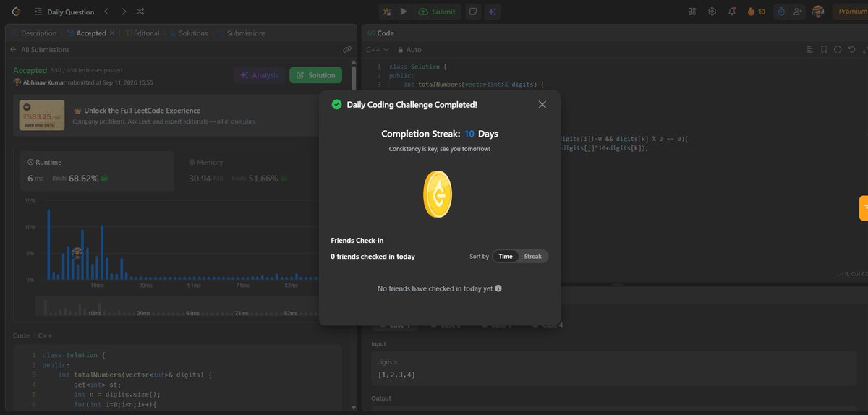
Task: Select the Runtime stats card
Action: (97, 171)
